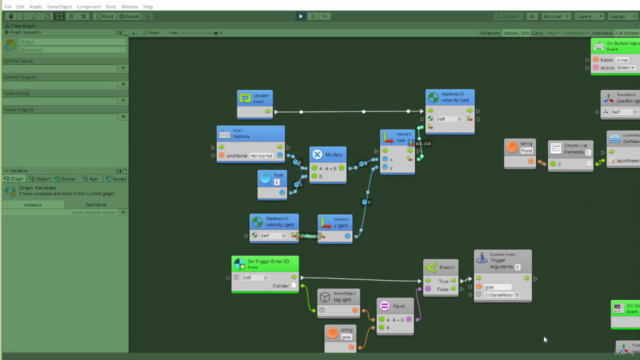Screen dimensions: 640x360
Task: Click the Multiply node icon
Action: [x=317, y=155]
